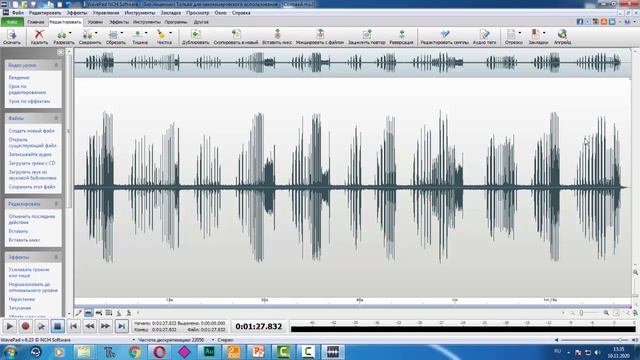Click the Аудио теги toolbar icon
The image size is (640, 360).
pyautogui.click(x=484, y=36)
